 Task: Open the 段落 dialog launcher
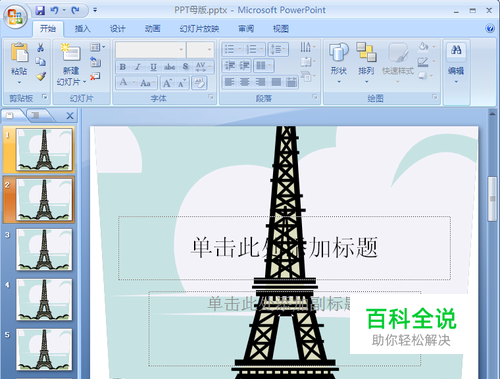(x=315, y=97)
